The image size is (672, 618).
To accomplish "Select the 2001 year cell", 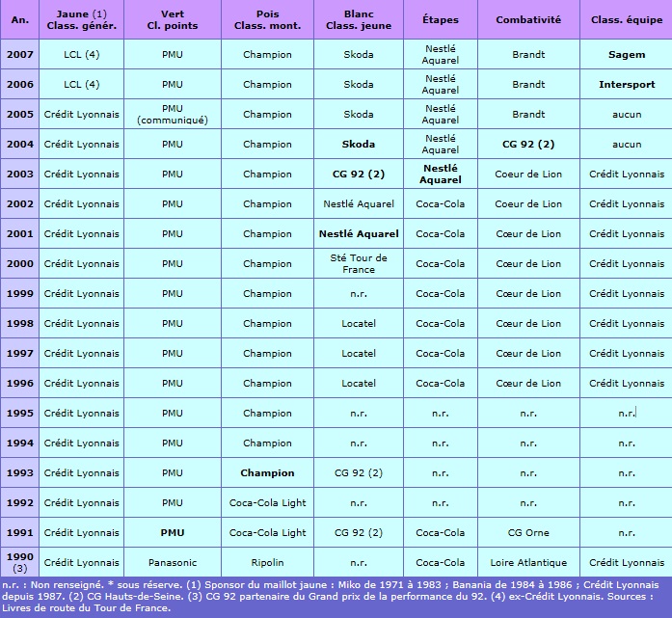I will [x=19, y=234].
